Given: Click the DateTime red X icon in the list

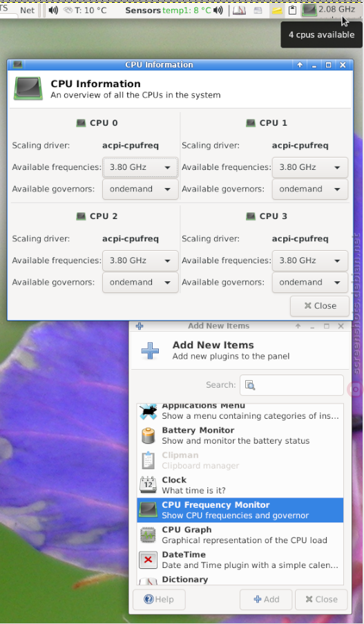Looking at the screenshot, I should tap(148, 560).
